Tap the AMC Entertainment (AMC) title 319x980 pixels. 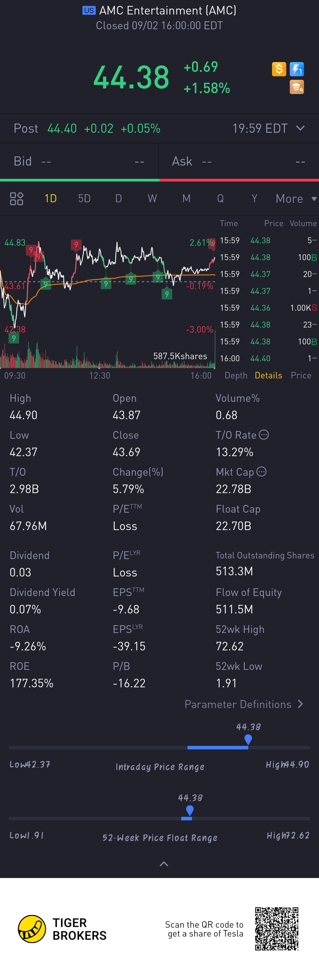[168, 11]
